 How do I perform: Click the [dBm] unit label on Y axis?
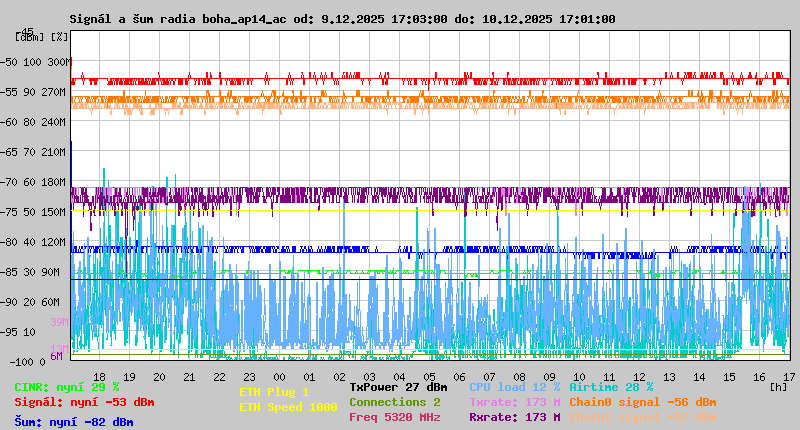29,37
